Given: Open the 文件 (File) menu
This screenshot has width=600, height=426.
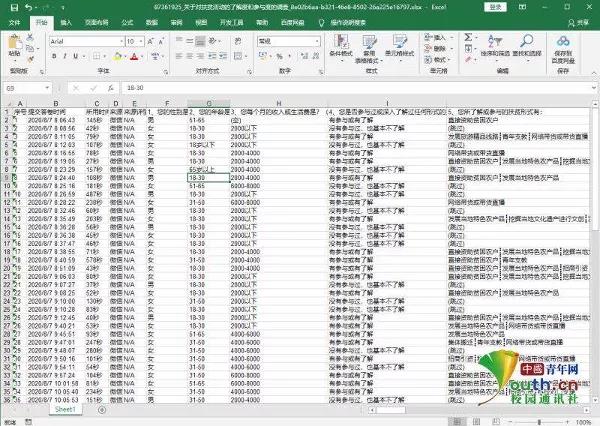Looking at the screenshot, I should tap(14, 20).
